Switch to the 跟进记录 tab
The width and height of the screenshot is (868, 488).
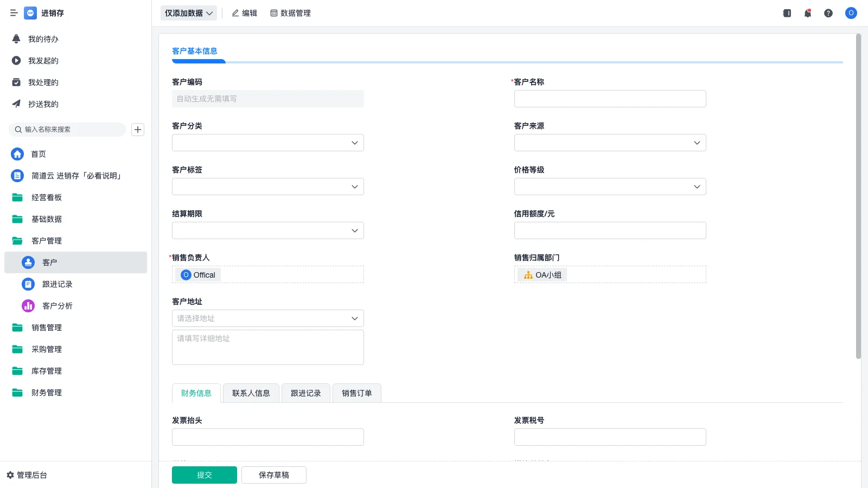306,393
